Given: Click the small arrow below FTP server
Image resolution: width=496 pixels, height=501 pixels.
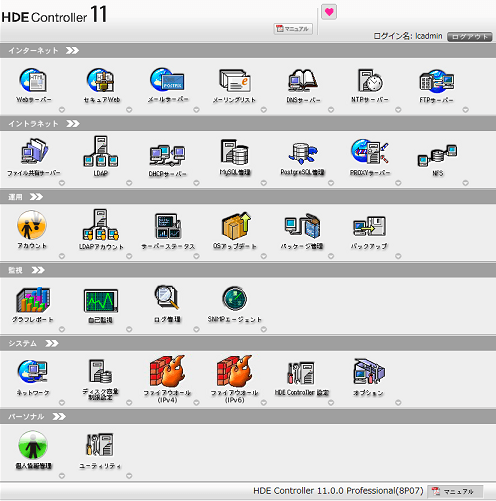Looking at the screenshot, I should coord(466,109).
